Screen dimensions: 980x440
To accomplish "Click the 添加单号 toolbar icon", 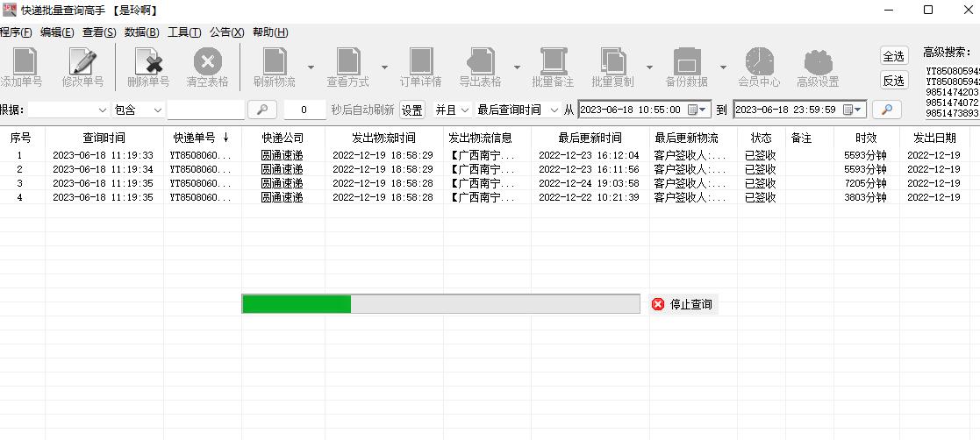I will coord(25,61).
